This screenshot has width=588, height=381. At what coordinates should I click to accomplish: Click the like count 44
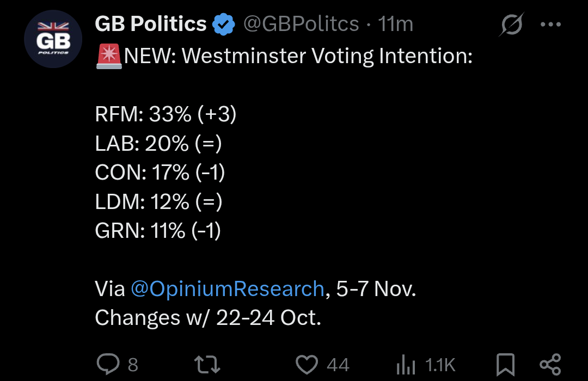click(x=338, y=365)
